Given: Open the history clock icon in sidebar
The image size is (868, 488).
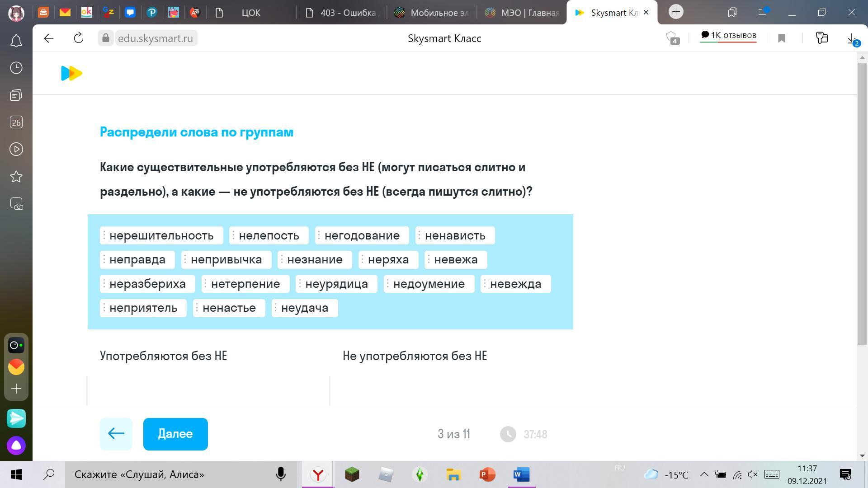Looking at the screenshot, I should pos(16,68).
